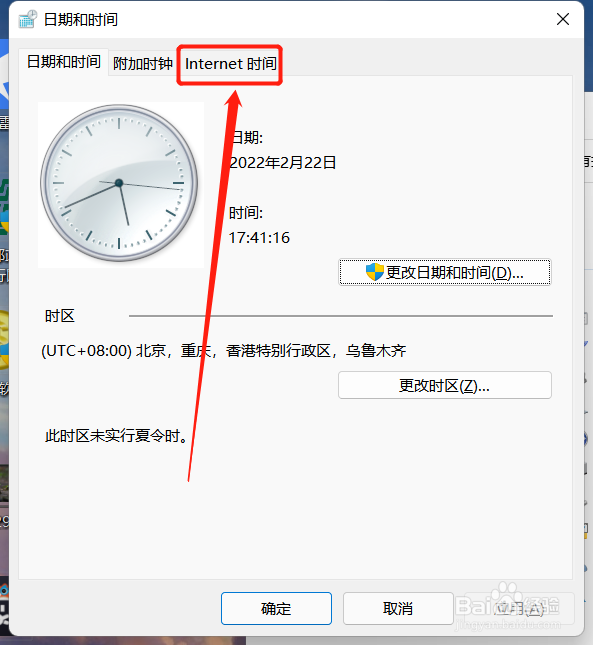Click the calendar-clock icon in title bar

(28, 19)
